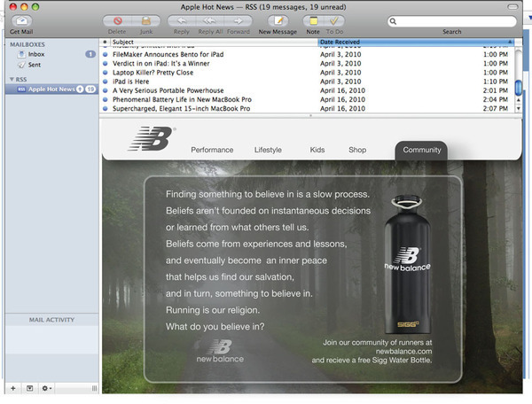This screenshot has height=404, width=532.
Task: Open 'FileMaker Announces Bento for iPad' message
Action: point(308,54)
